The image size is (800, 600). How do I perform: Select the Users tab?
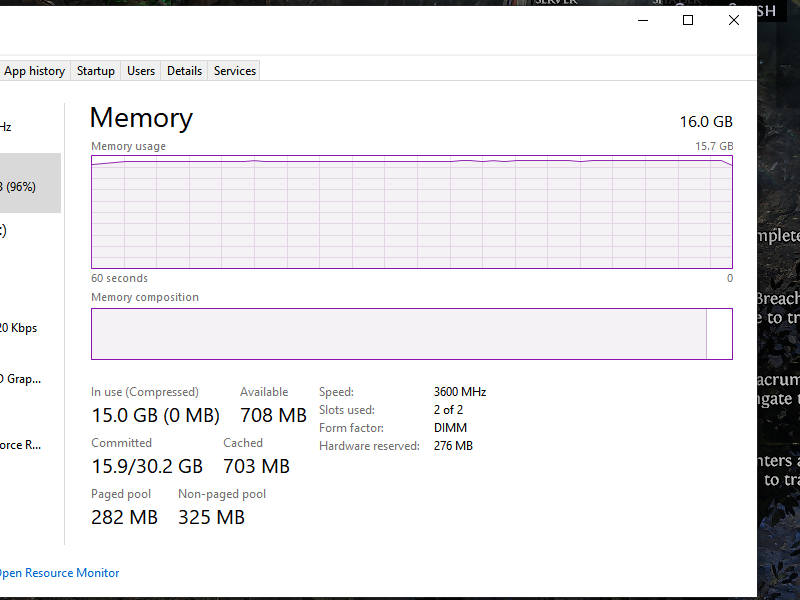(141, 71)
